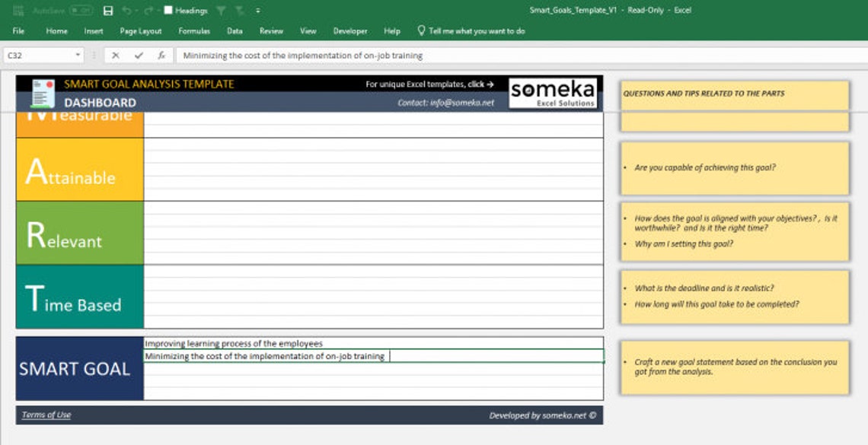
Task: Click the Undo arrow icon
Action: point(126,11)
